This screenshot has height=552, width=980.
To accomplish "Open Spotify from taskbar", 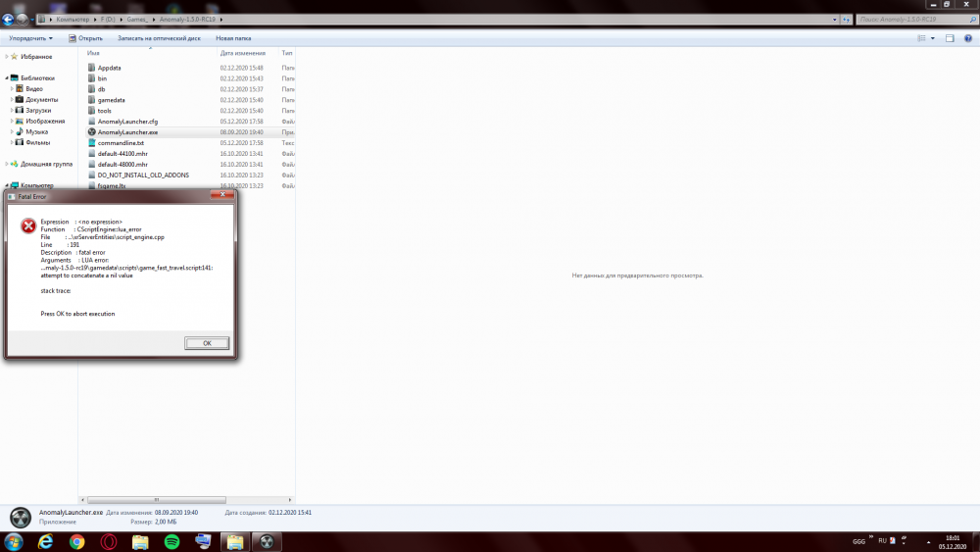I will click(x=171, y=542).
